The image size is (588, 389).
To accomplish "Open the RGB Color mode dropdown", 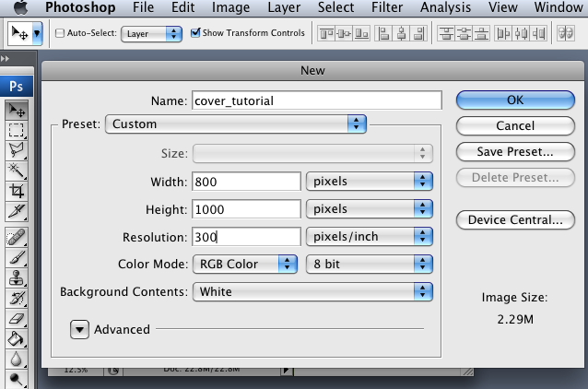I will (245, 264).
